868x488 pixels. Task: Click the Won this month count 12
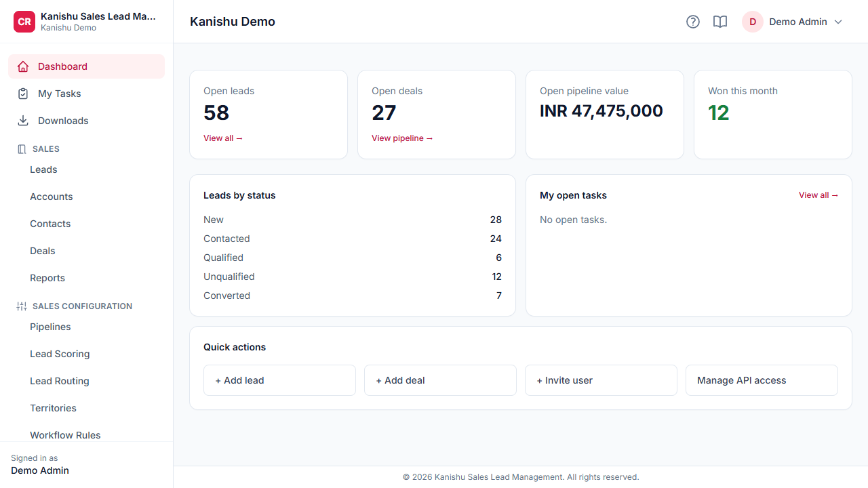(719, 113)
